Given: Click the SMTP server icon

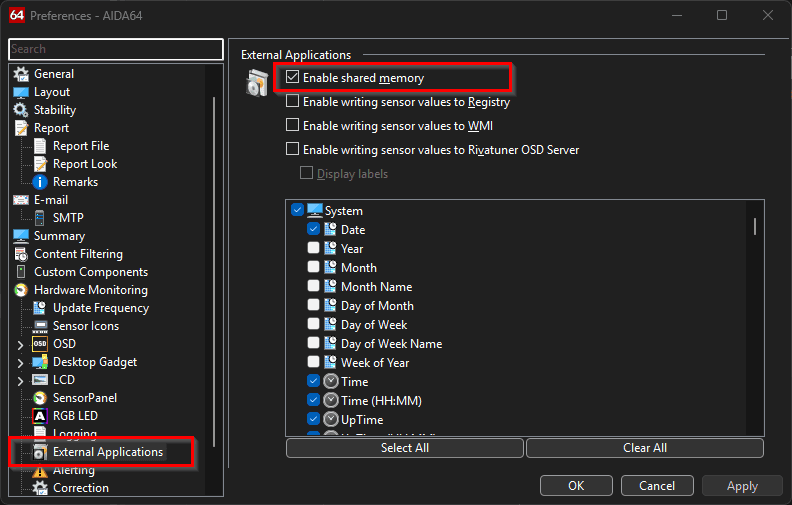Looking at the screenshot, I should pyautogui.click(x=40, y=218).
